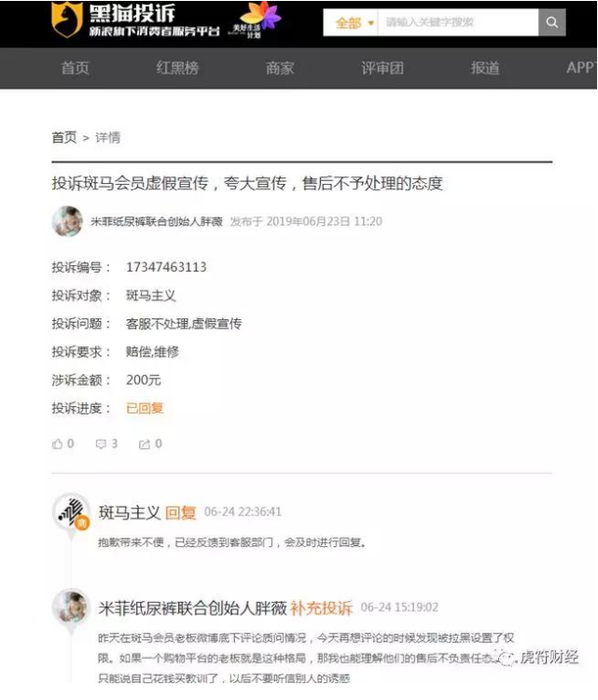Expand the 全部 category dropdown
Viewport: 598px width, 700px height.
[355, 22]
